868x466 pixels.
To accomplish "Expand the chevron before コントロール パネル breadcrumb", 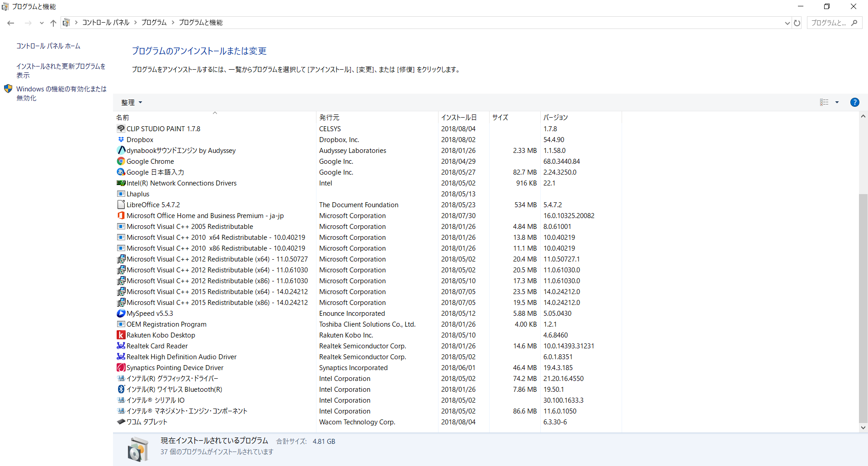I will tap(76, 23).
